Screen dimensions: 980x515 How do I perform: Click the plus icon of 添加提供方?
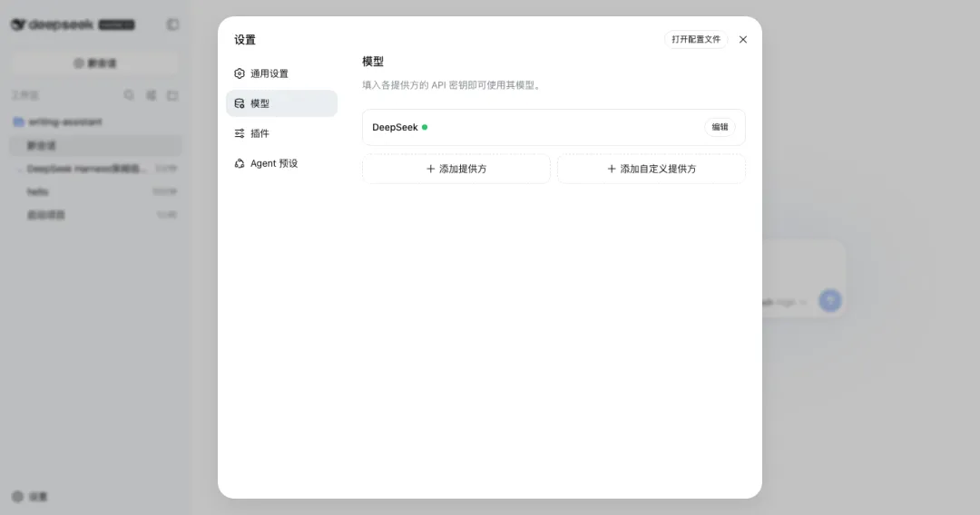[430, 170]
